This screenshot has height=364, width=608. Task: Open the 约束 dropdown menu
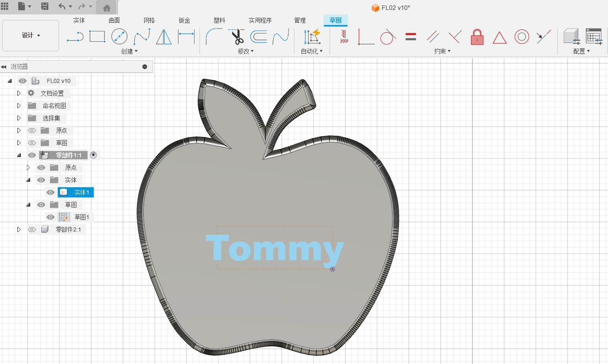[442, 51]
